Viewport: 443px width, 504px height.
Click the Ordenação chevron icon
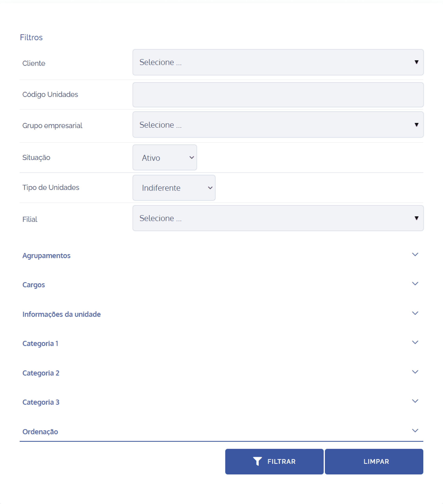click(415, 431)
